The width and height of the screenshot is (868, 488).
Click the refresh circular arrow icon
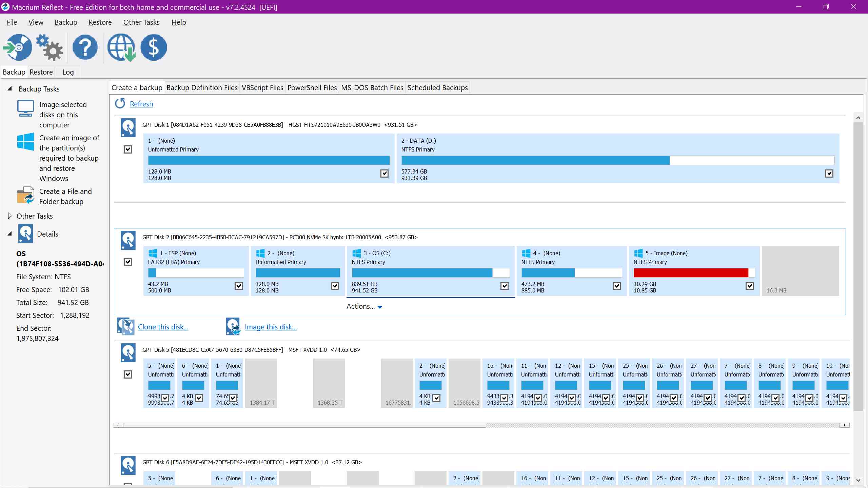click(120, 103)
